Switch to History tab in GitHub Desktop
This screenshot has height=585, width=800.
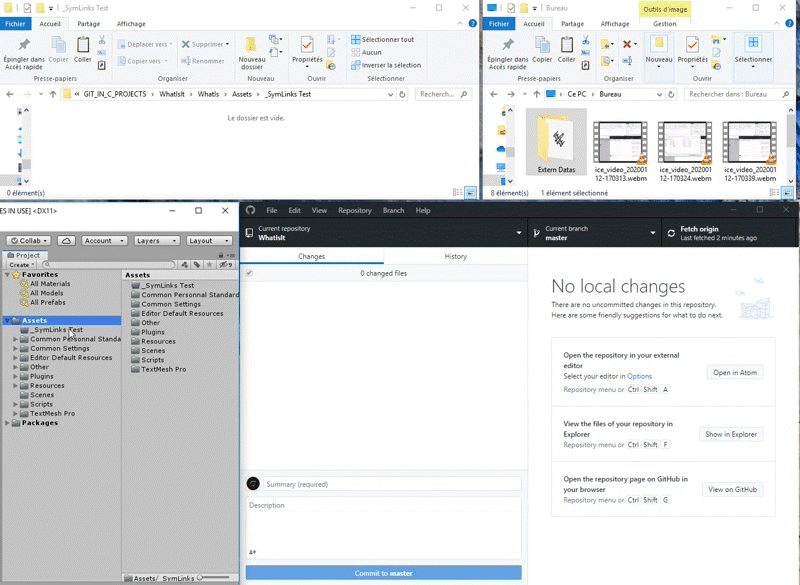pyautogui.click(x=456, y=256)
